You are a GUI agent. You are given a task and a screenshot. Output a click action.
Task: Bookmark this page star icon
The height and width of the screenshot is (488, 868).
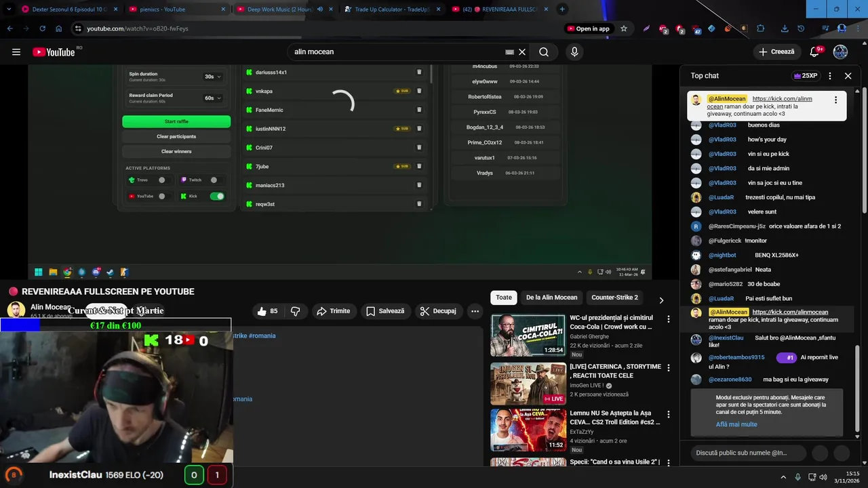[x=624, y=28]
